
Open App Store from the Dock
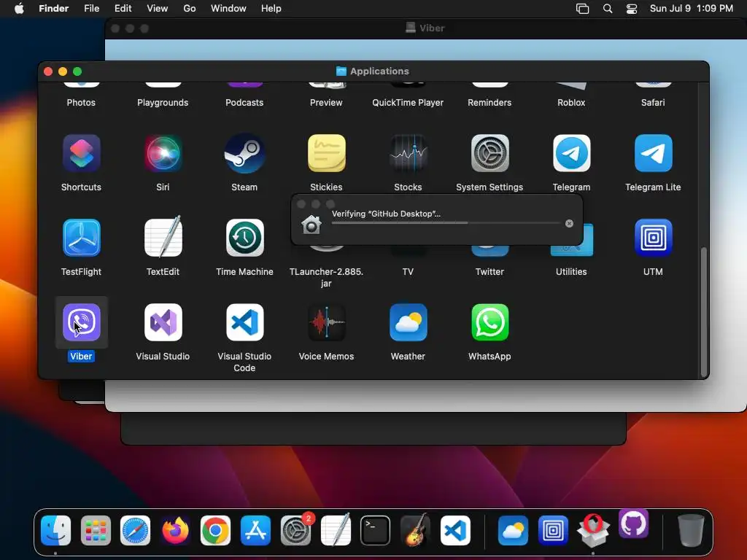(x=255, y=531)
